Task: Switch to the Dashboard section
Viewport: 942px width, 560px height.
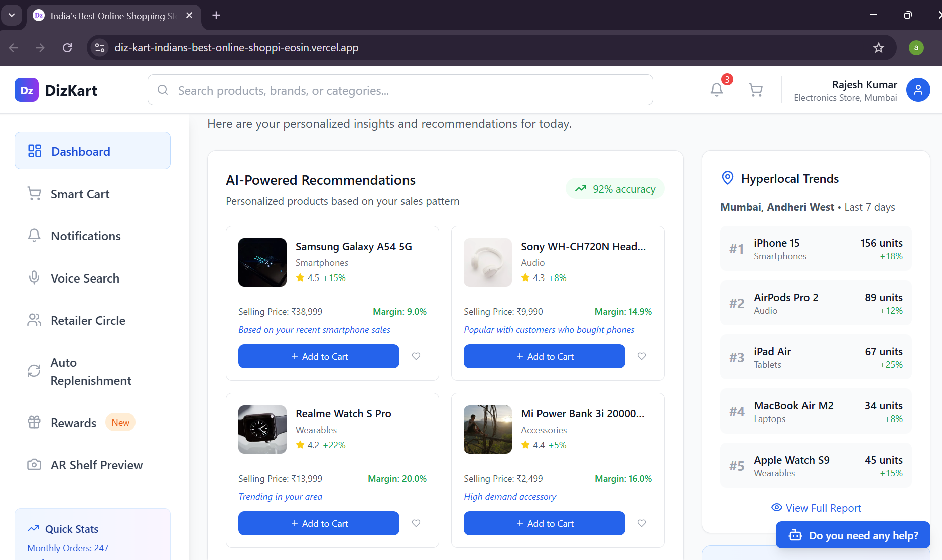Action: (80, 151)
